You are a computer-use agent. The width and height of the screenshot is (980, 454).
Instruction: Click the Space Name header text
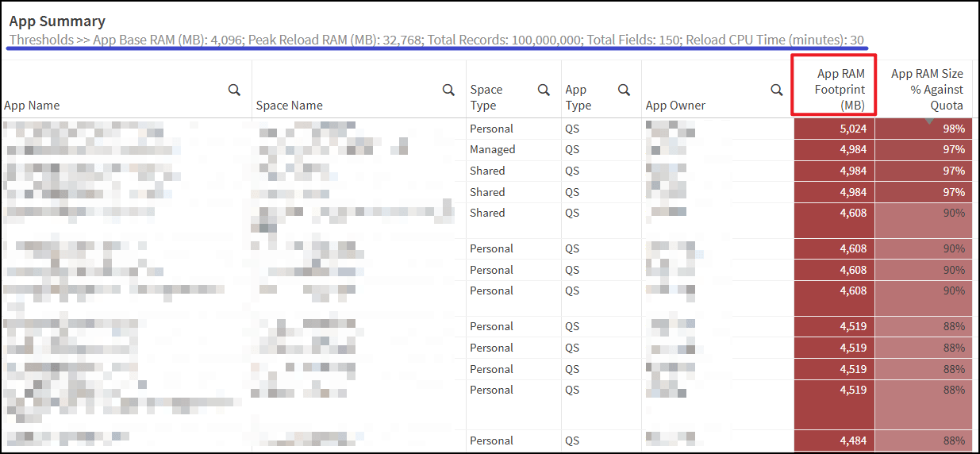pyautogui.click(x=289, y=106)
